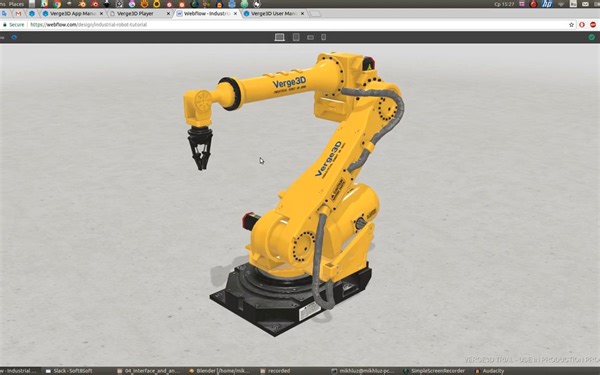The width and height of the screenshot is (600, 375).
Task: Click the Secure padlock site info
Action: [13, 24]
